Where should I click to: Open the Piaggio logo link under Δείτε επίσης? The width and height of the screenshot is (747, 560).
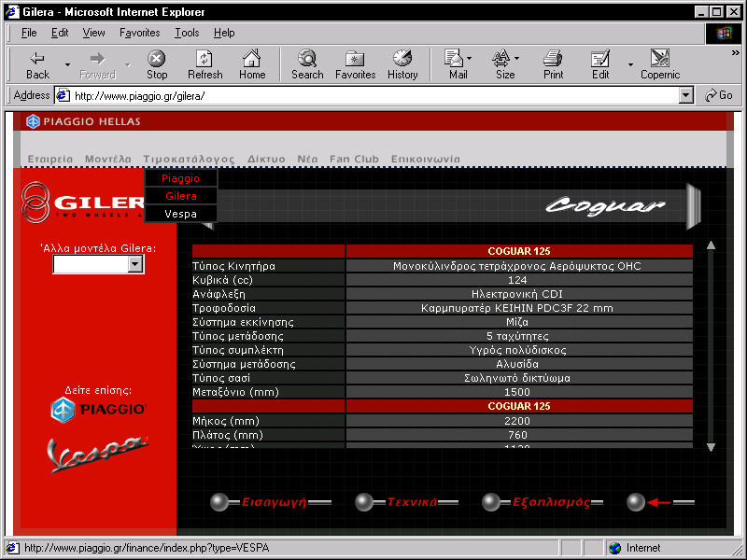[98, 410]
